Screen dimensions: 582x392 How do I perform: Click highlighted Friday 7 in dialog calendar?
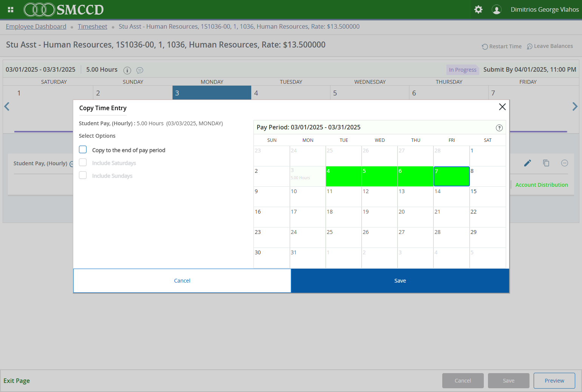[x=452, y=176]
